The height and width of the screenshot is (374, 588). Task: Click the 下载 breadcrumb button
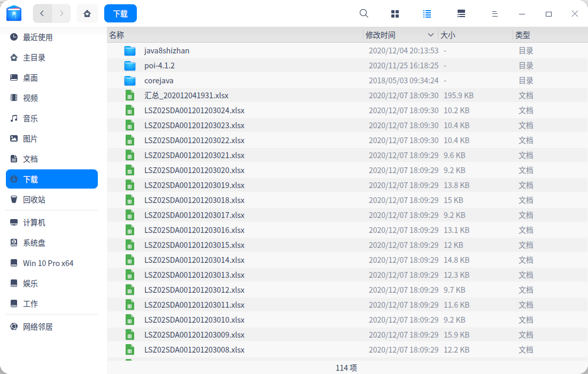[x=120, y=13]
